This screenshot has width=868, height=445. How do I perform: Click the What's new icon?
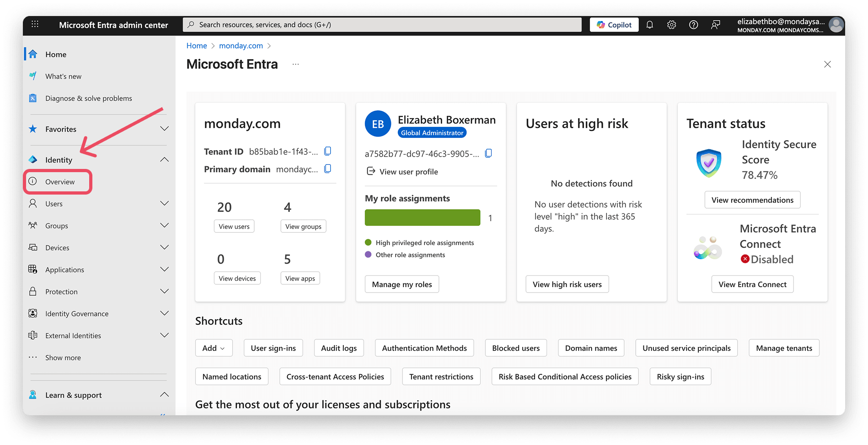coord(33,76)
